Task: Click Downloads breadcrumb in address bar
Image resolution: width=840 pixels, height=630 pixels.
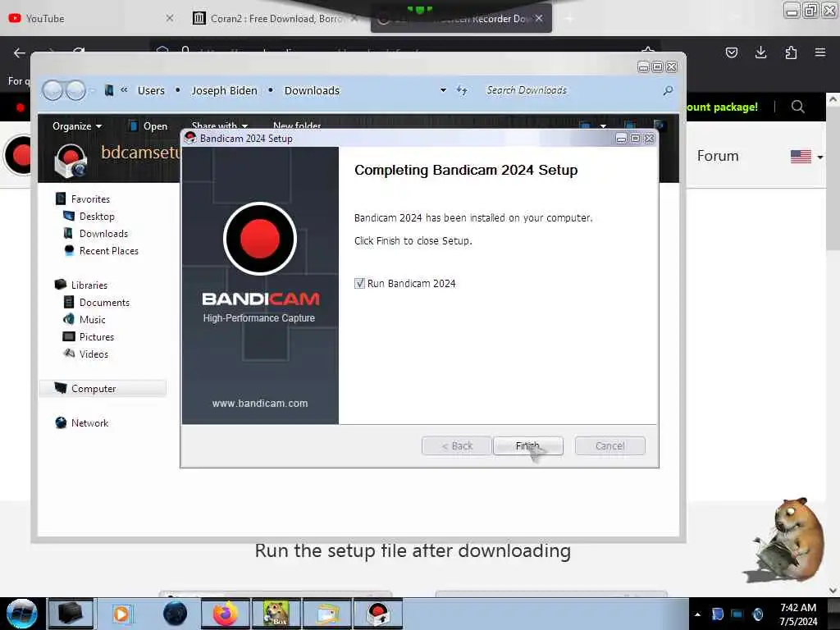Action: click(312, 90)
